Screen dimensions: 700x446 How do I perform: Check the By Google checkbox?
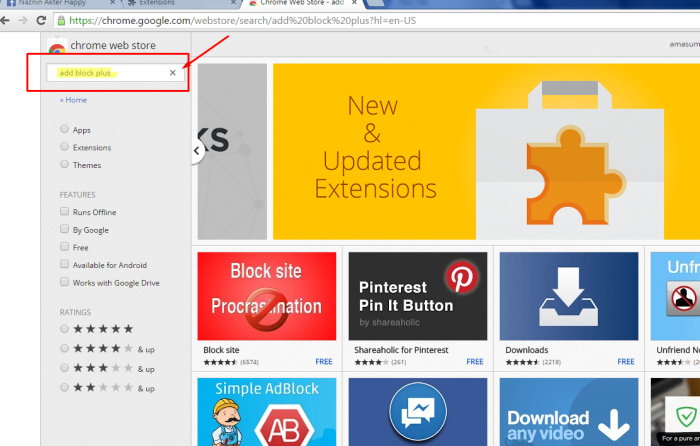click(x=64, y=229)
